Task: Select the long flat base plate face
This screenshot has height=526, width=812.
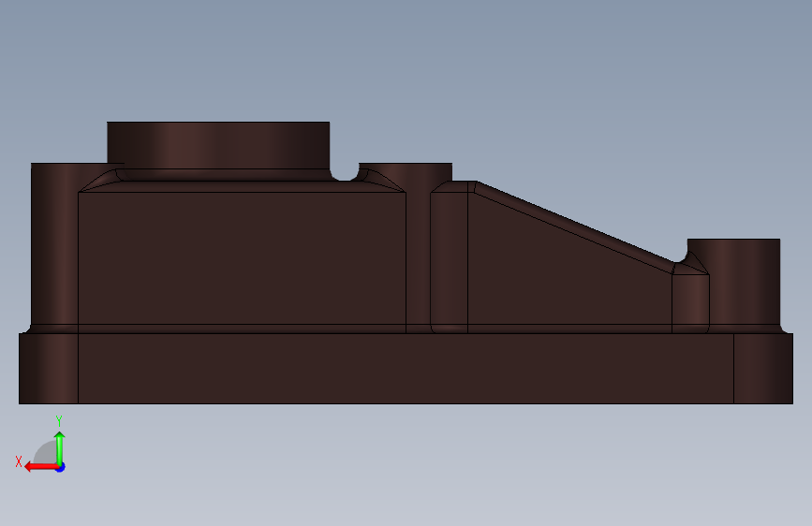Action: click(x=406, y=369)
